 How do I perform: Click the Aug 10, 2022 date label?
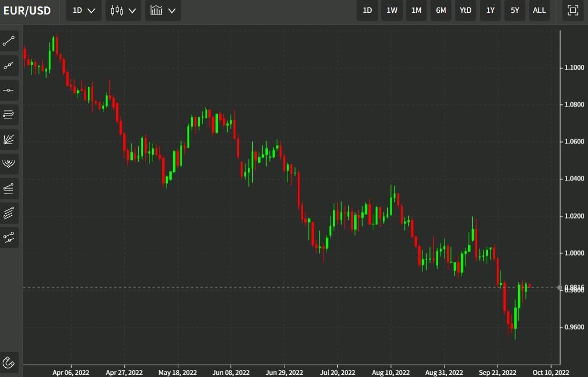pyautogui.click(x=391, y=373)
